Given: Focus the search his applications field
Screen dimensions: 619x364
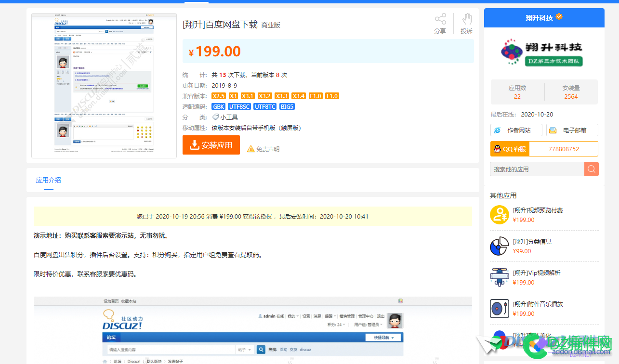Looking at the screenshot, I should pyautogui.click(x=537, y=169).
